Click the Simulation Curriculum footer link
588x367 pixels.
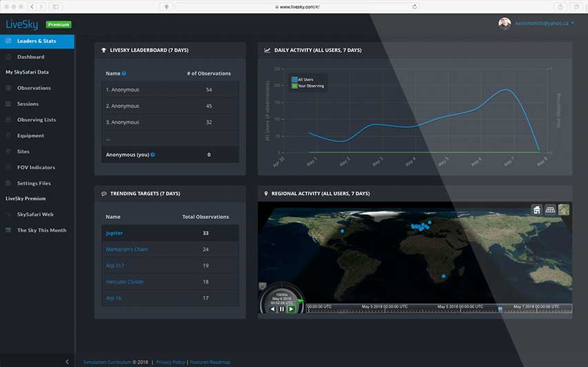(108, 362)
